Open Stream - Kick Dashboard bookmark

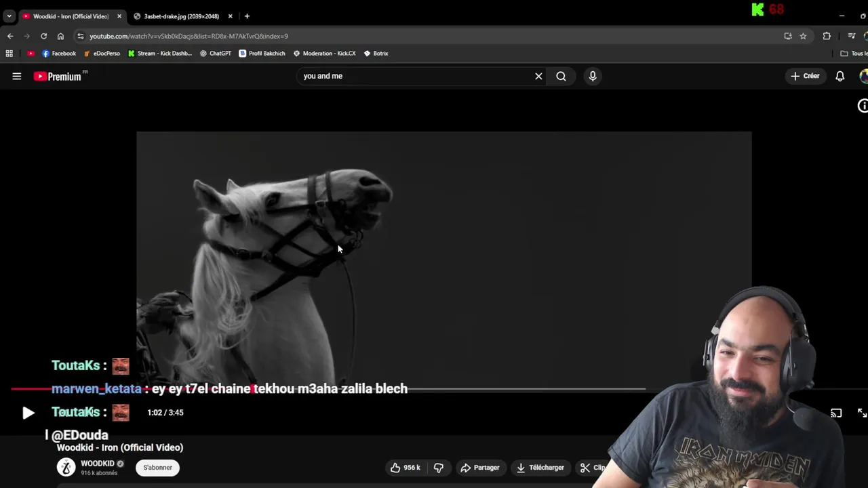tap(160, 54)
